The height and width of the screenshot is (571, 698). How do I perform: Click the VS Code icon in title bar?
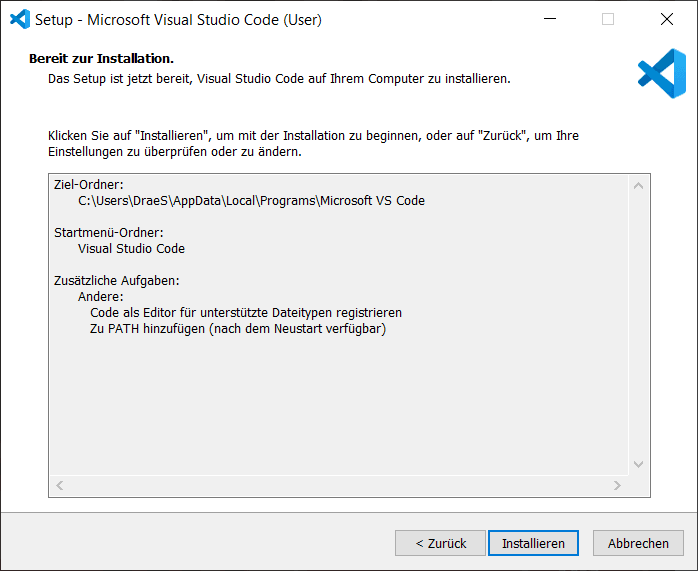pyautogui.click(x=19, y=19)
